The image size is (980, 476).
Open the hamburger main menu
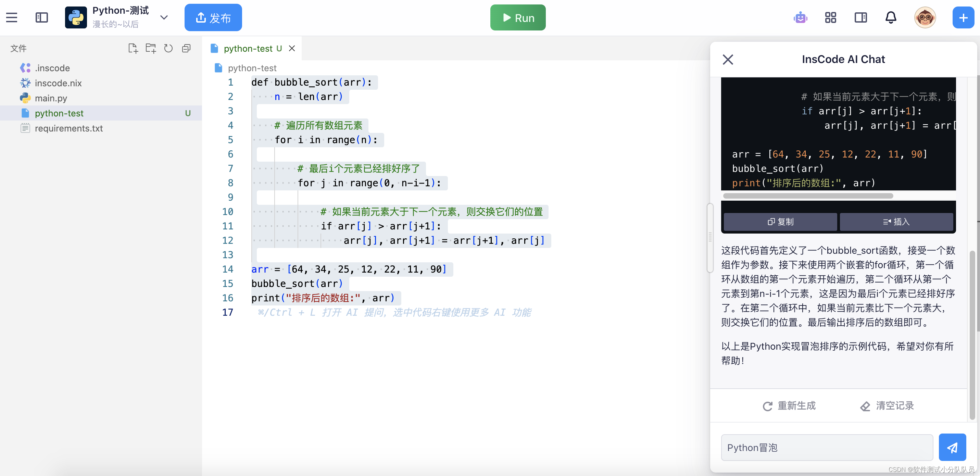12,17
